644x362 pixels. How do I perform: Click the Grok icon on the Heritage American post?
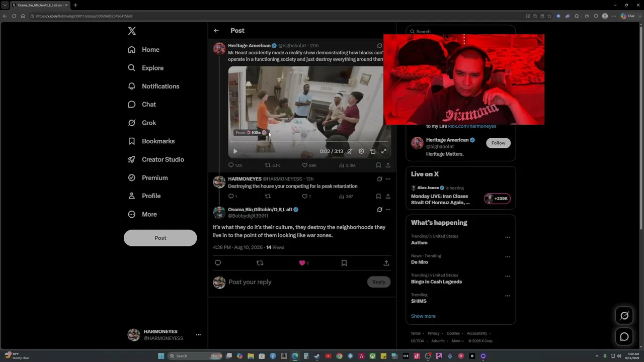379,46
